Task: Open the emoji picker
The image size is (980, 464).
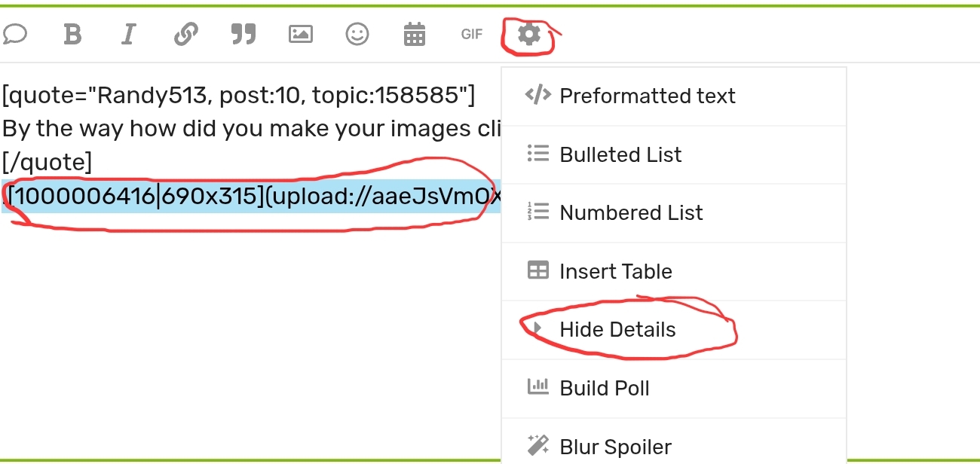Action: click(x=357, y=34)
